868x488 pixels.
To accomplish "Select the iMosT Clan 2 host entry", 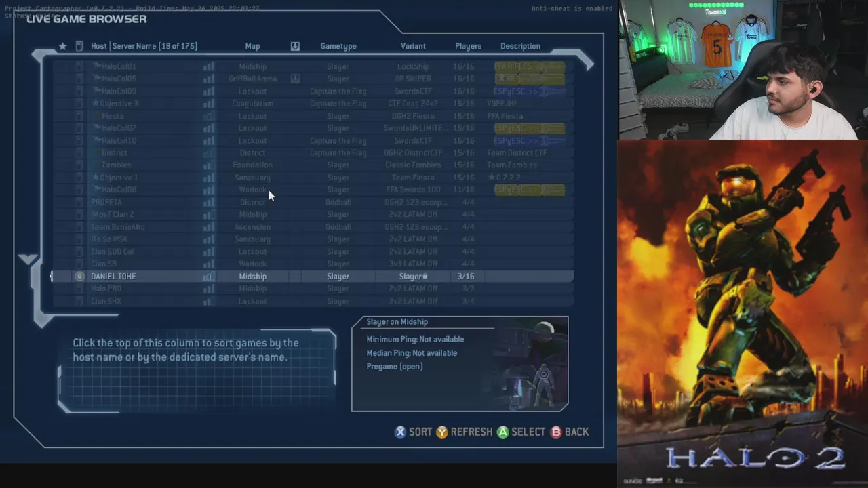I will pyautogui.click(x=112, y=214).
